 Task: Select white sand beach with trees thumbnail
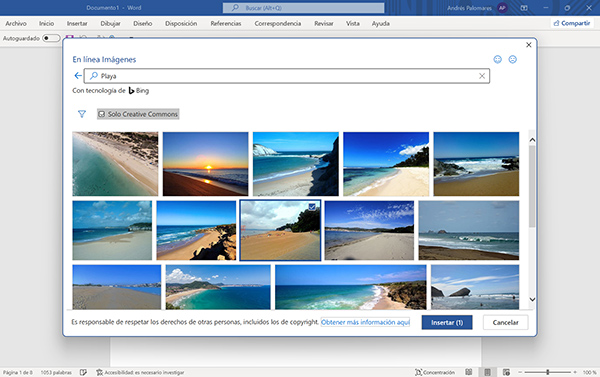[386, 164]
